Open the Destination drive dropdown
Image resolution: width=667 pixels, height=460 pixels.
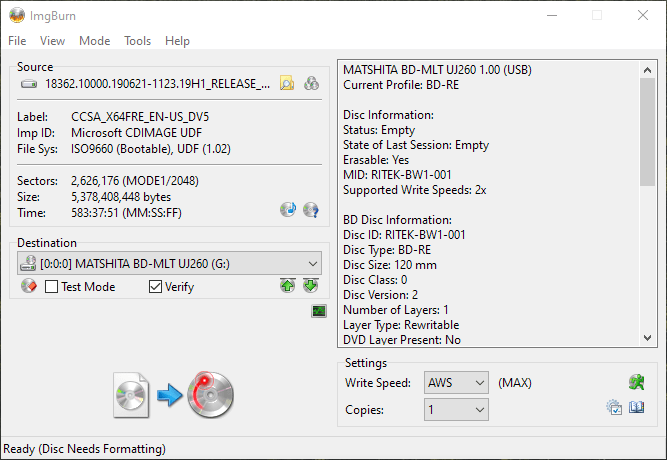coord(169,263)
